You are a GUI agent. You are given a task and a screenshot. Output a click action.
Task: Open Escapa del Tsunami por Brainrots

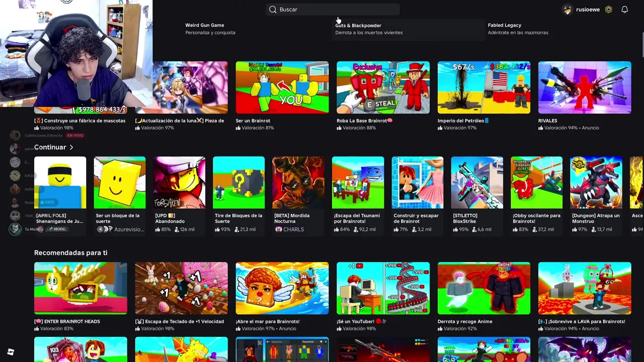pos(358,196)
